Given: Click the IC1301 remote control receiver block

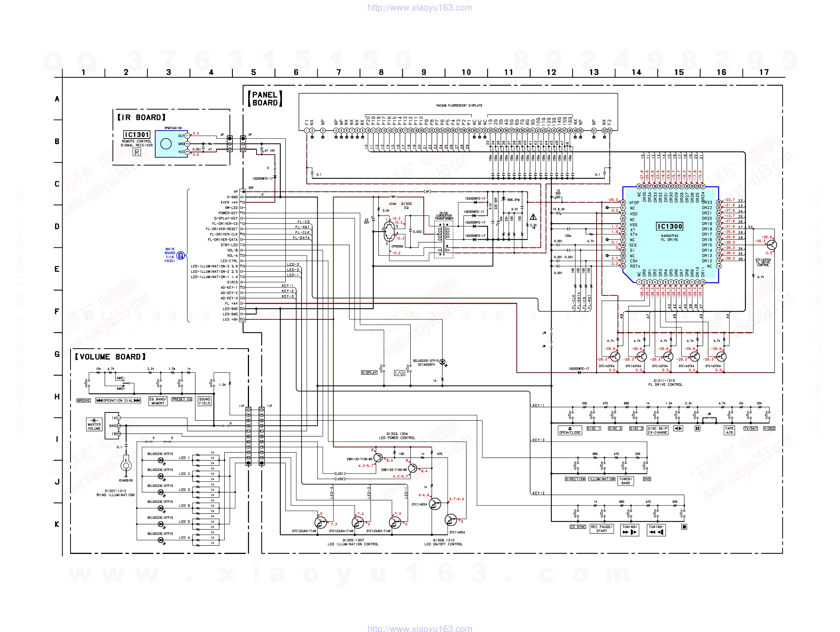Looking at the screenshot, I should [x=171, y=144].
